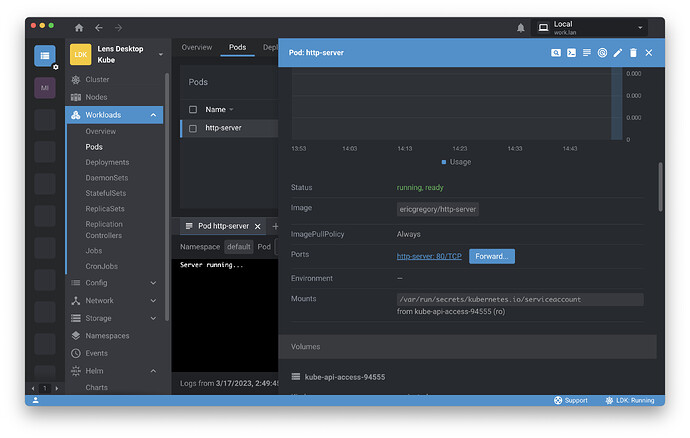Image resolution: width=690 pixels, height=438 pixels.
Task: Select Deployments in the sidebar
Action: click(107, 162)
